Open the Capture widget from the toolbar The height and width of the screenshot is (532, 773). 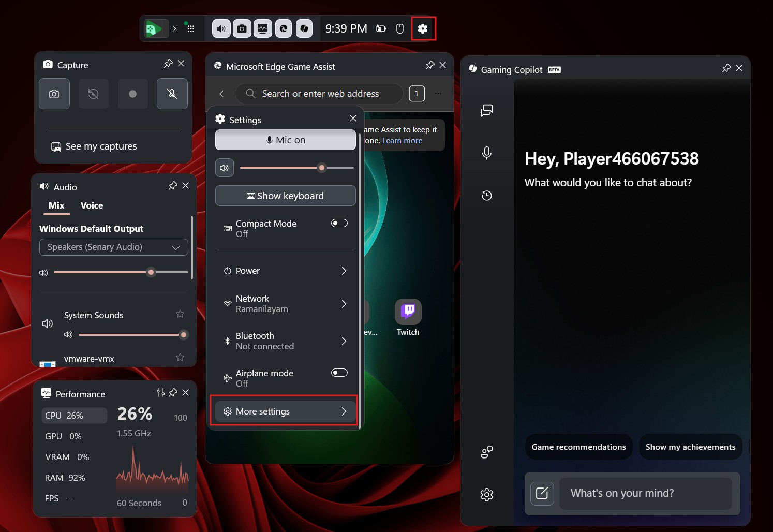click(242, 28)
